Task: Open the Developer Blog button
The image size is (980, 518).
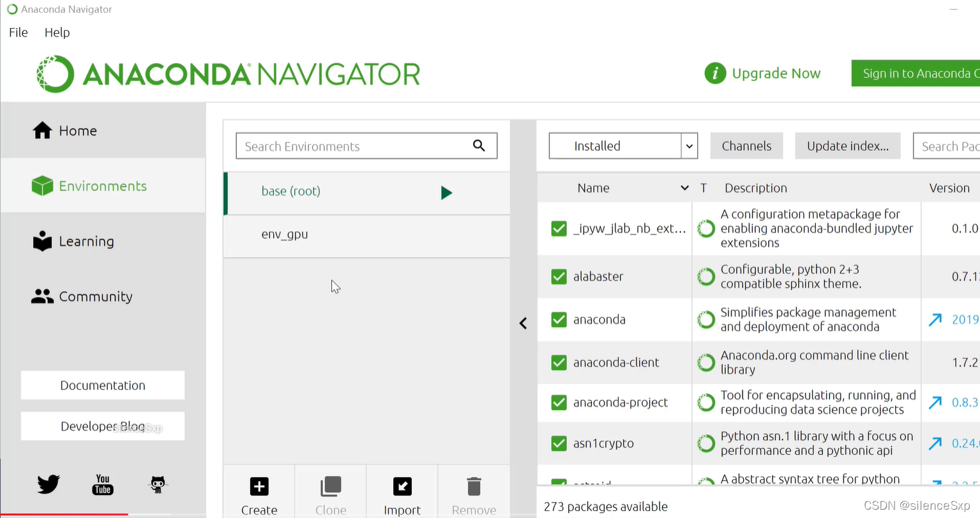Action: coord(103,426)
